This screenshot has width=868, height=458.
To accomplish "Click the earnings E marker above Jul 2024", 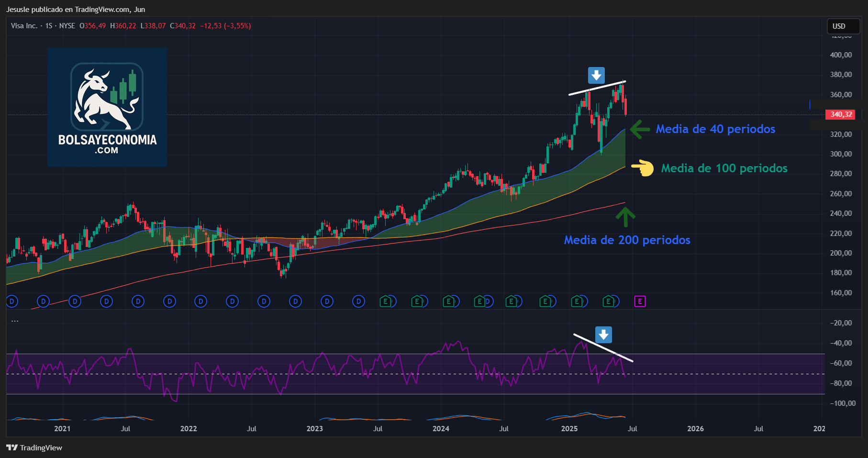I will click(512, 302).
